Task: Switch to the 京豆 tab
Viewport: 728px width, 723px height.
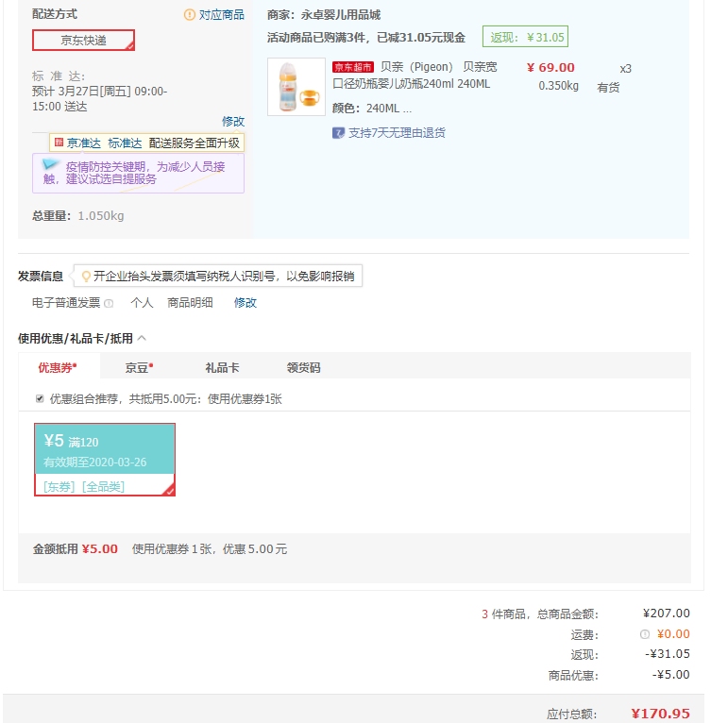Action: 139,367
